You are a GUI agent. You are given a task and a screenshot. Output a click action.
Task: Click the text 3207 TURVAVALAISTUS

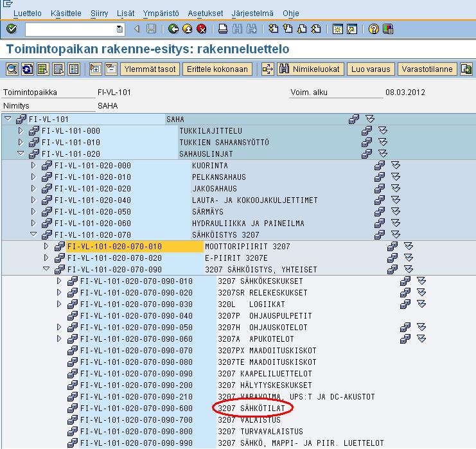(260, 431)
